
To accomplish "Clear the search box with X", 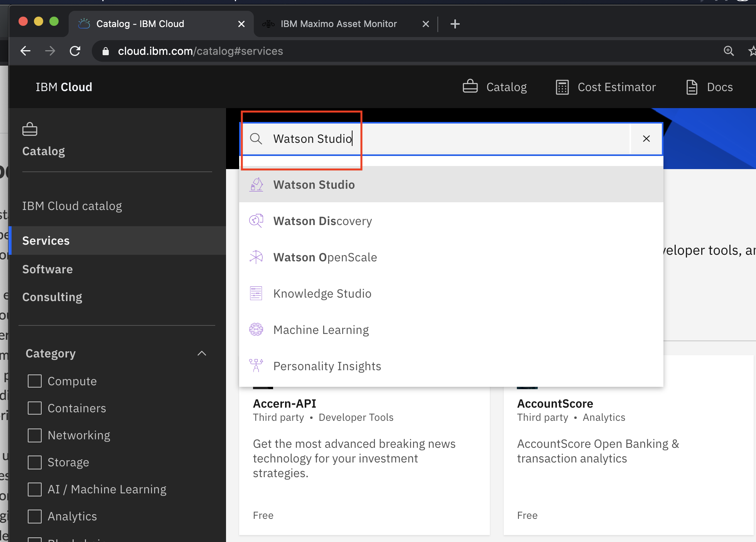I will click(x=646, y=139).
